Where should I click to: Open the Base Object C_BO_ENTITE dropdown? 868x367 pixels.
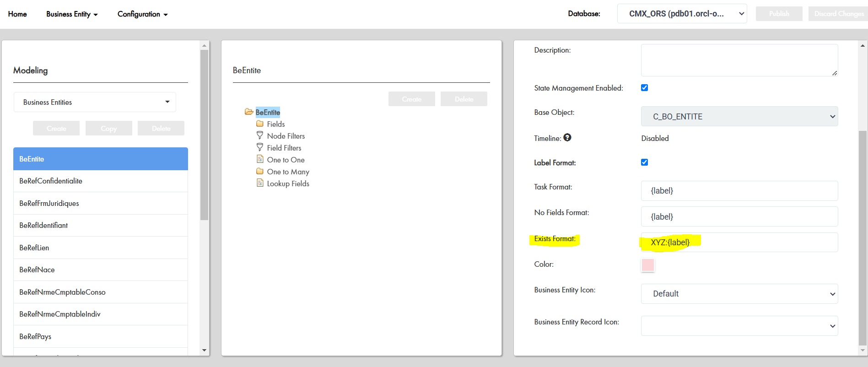pos(739,116)
